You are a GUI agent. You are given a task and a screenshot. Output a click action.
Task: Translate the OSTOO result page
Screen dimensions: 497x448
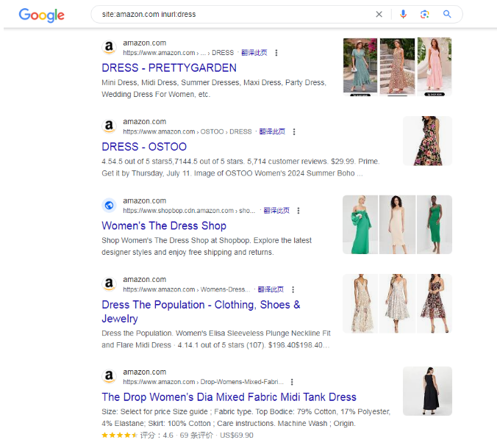272,131
